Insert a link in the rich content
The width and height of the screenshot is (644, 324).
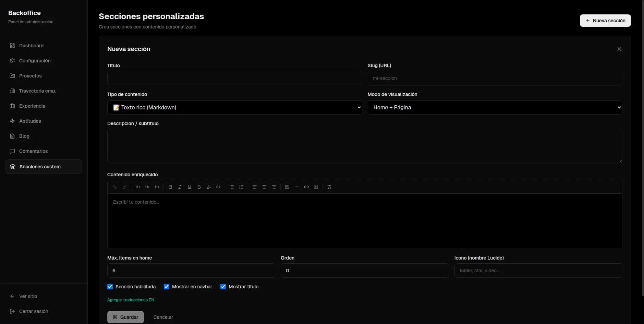click(306, 187)
